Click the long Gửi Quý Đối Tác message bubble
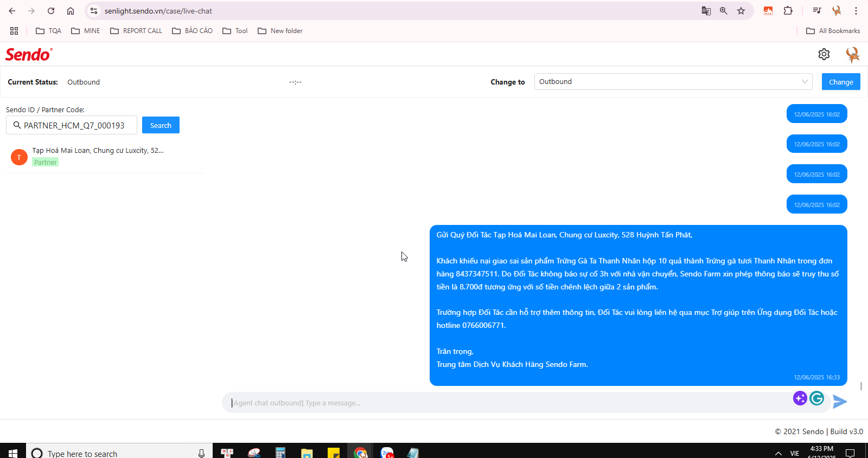868x458 pixels. coord(639,305)
